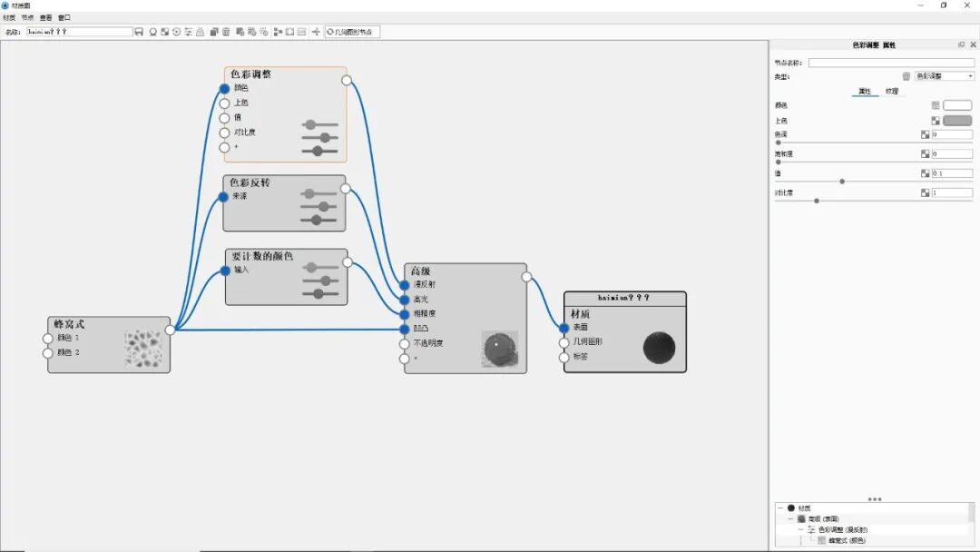This screenshot has width=980, height=552.
Task: Collapse the 高级 (表面) tree branch
Action: pos(790,519)
